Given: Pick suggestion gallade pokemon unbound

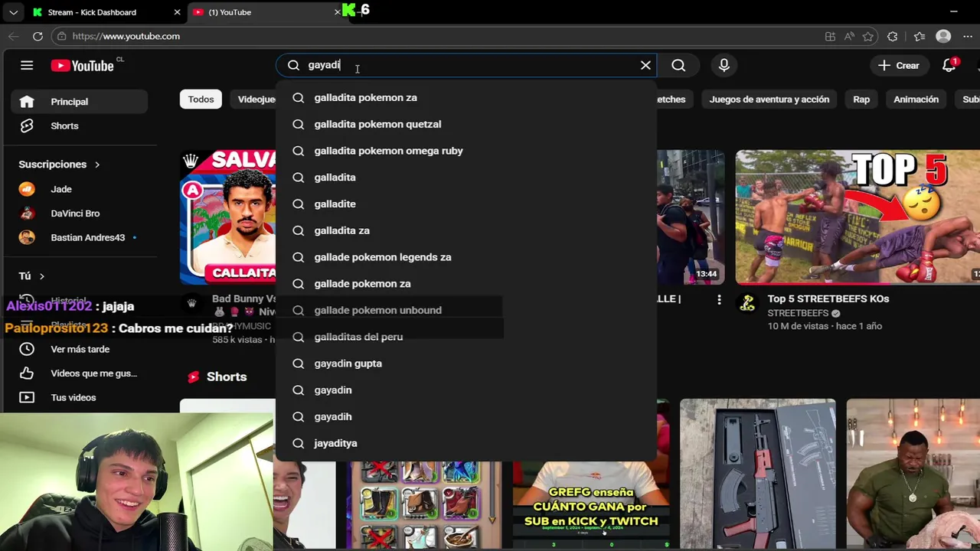Looking at the screenshot, I should click(x=465, y=310).
